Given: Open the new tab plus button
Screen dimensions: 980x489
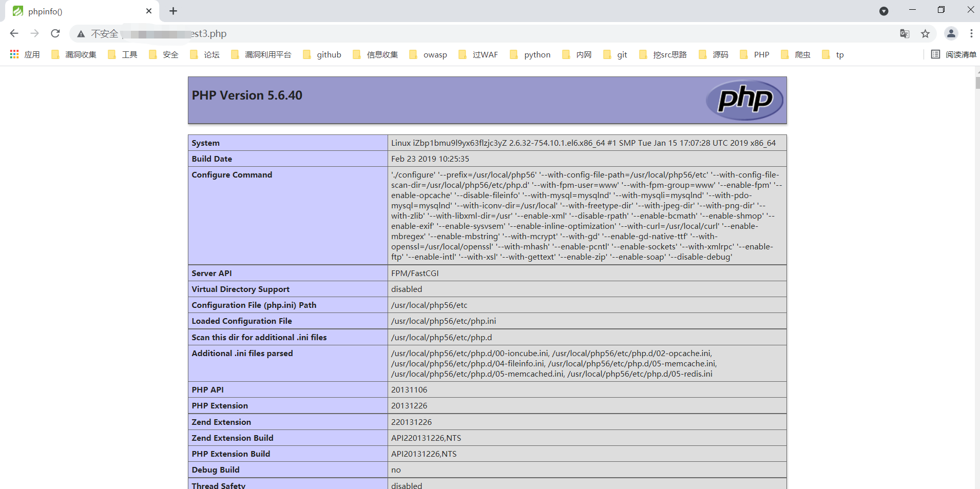Looking at the screenshot, I should [x=173, y=11].
